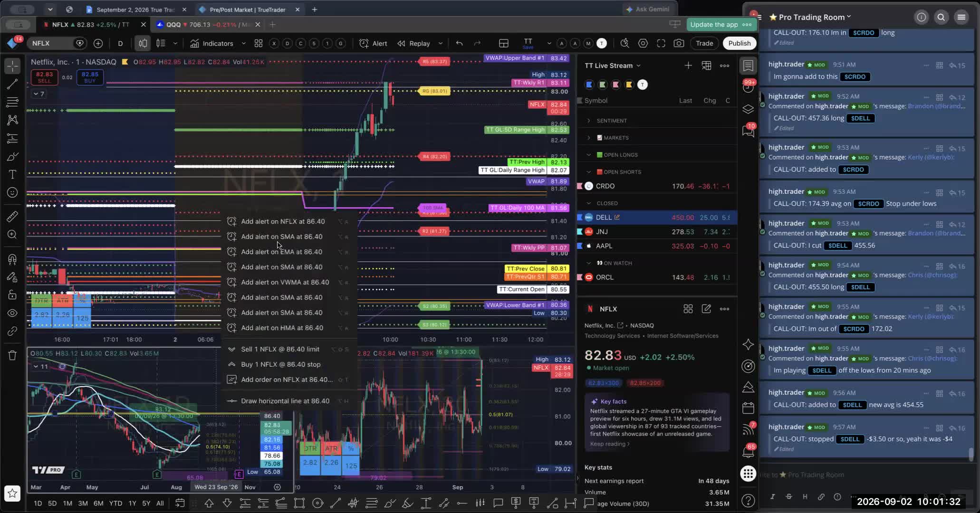980x513 pixels.
Task: Click the undo arrow in the toolbar
Action: [x=459, y=43]
